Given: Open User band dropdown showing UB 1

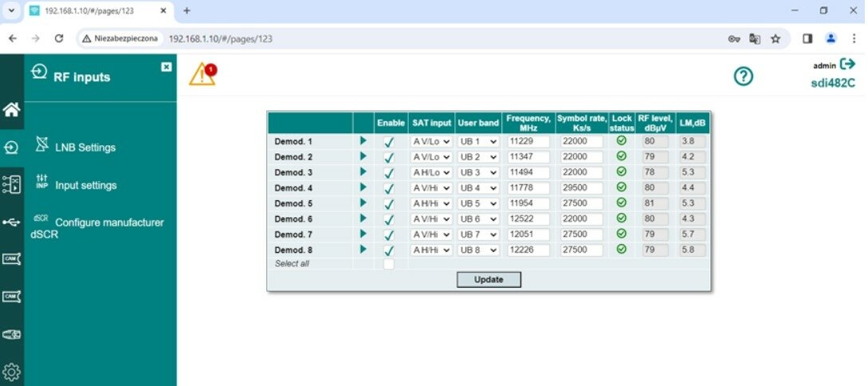Looking at the screenshot, I should (478, 141).
